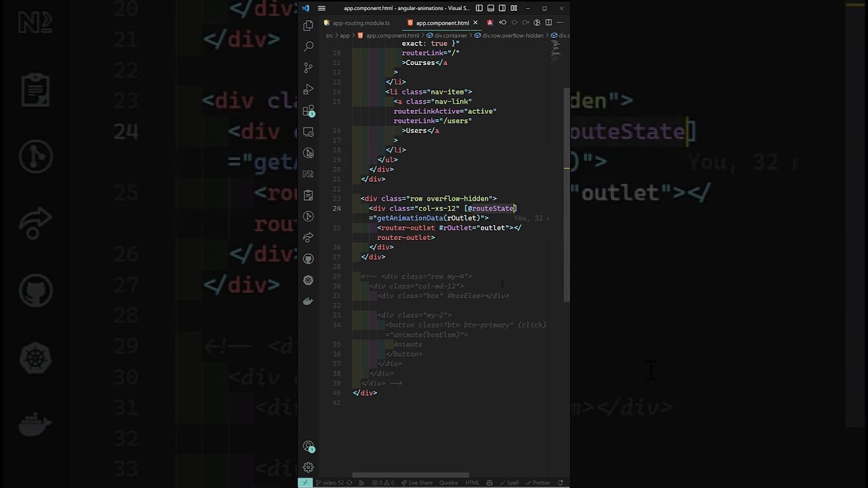This screenshot has height=488, width=868.
Task: Toggle Spell checker in status bar
Action: coord(510,483)
